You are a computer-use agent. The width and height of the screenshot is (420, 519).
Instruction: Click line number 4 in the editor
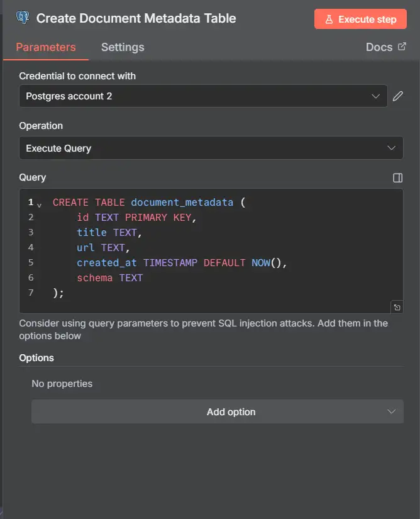[x=31, y=247]
